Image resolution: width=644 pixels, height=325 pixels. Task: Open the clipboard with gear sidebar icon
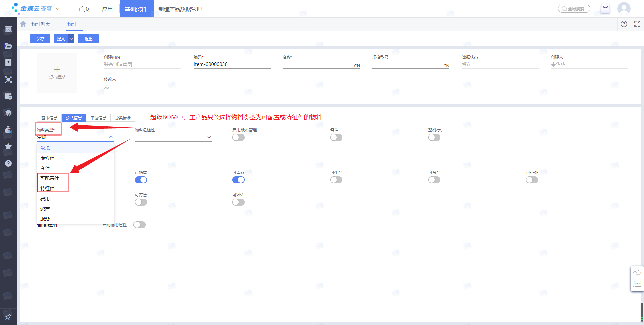pos(8,96)
